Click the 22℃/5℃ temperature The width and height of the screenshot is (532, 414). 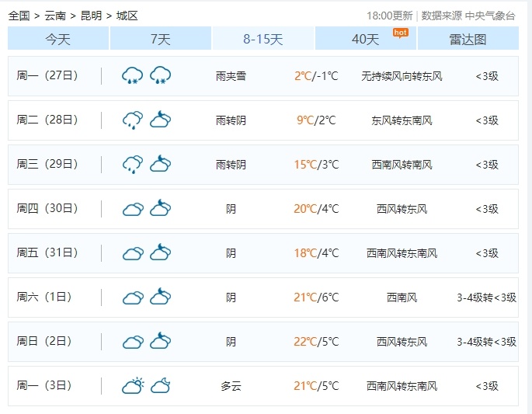click(316, 342)
